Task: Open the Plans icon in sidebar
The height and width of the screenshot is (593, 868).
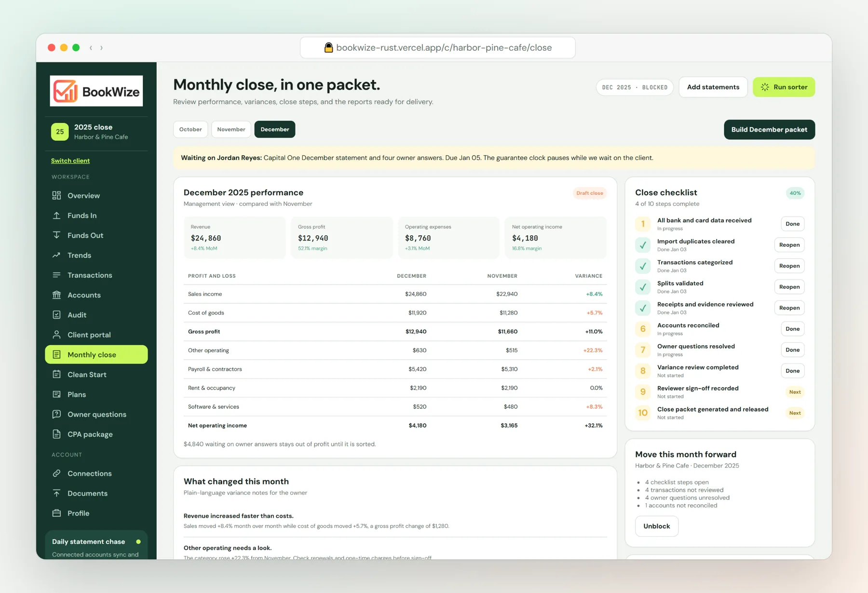Action: (x=56, y=394)
